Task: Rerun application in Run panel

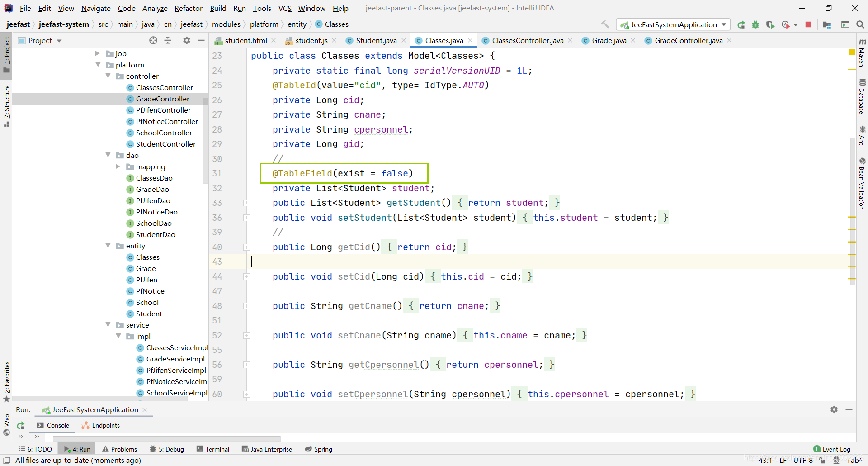Action: coord(20,425)
